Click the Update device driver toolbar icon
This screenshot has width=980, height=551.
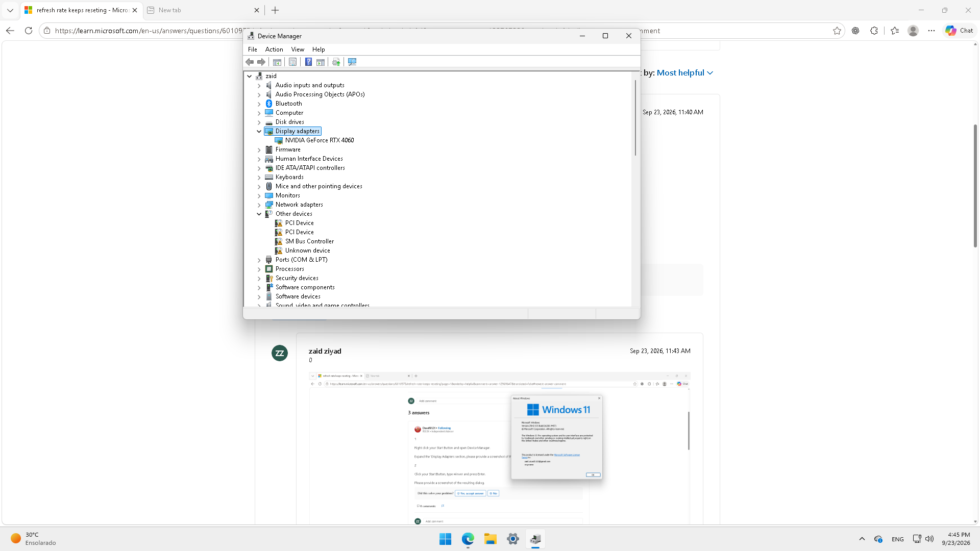click(336, 62)
